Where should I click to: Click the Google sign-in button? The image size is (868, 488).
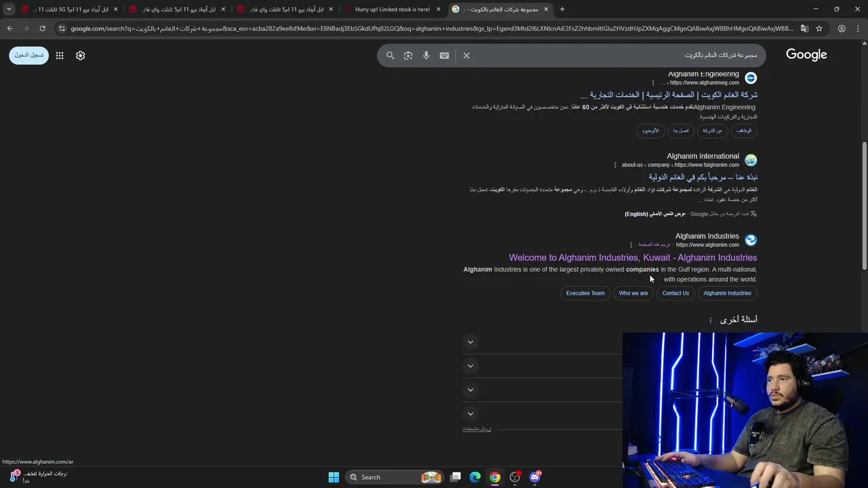29,56
